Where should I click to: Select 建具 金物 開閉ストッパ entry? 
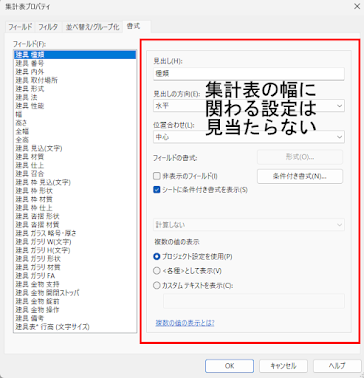(x=75, y=293)
